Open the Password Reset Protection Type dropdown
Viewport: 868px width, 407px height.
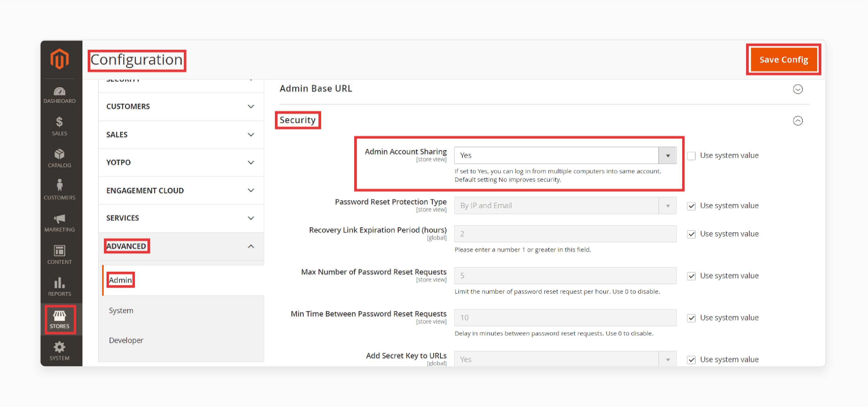(x=565, y=206)
